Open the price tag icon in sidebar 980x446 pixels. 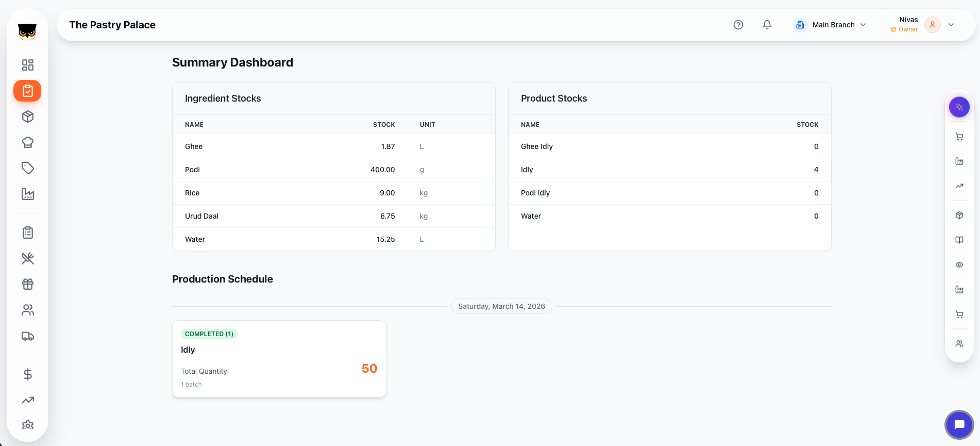pos(28,168)
